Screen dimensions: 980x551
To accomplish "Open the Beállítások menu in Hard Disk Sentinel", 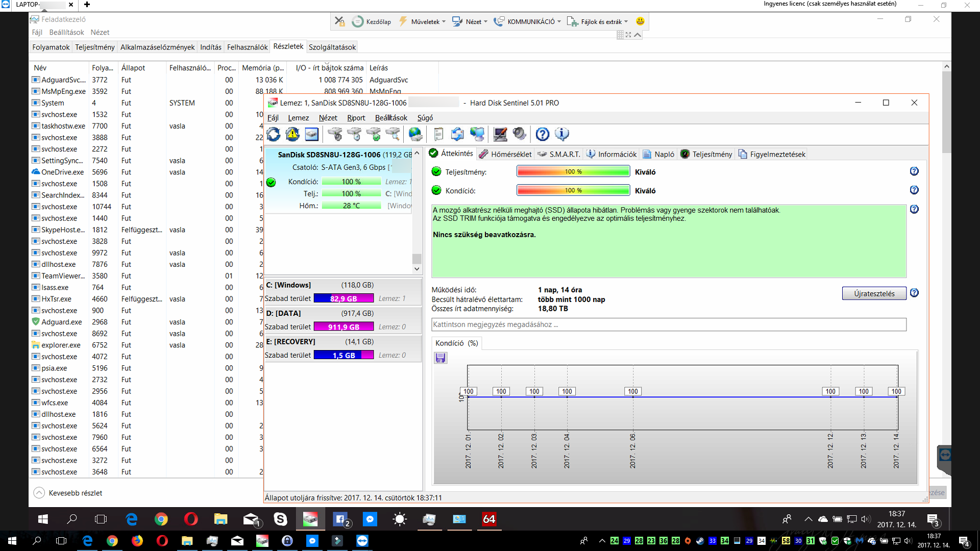I will pos(391,118).
